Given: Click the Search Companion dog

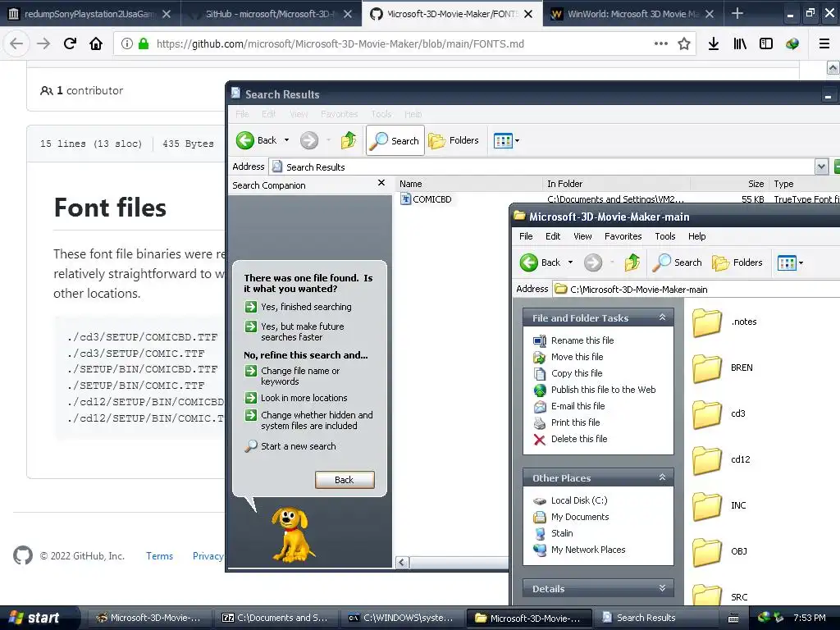Looking at the screenshot, I should [292, 535].
